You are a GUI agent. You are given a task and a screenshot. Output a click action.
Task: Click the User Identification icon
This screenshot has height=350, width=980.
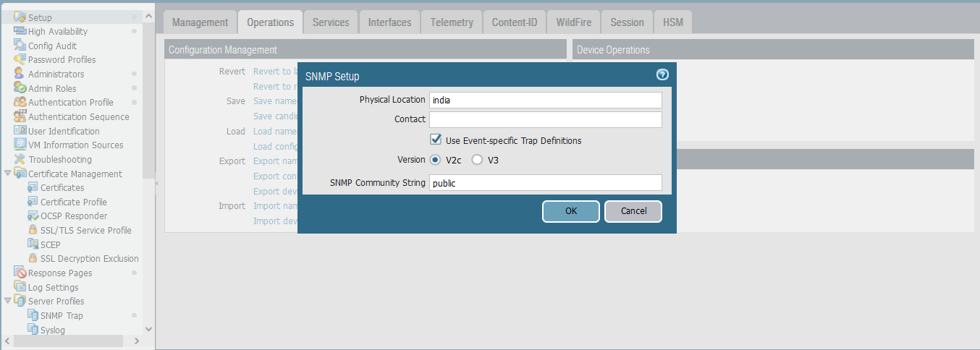tap(20, 131)
